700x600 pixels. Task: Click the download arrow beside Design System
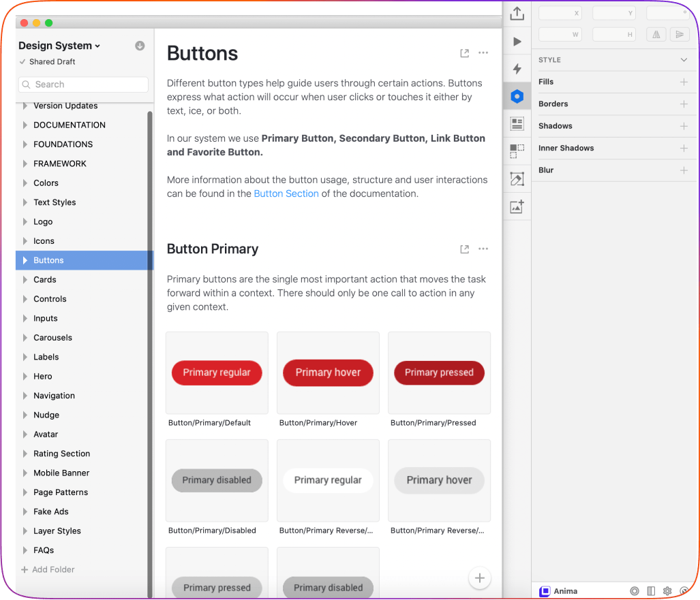pyautogui.click(x=140, y=46)
